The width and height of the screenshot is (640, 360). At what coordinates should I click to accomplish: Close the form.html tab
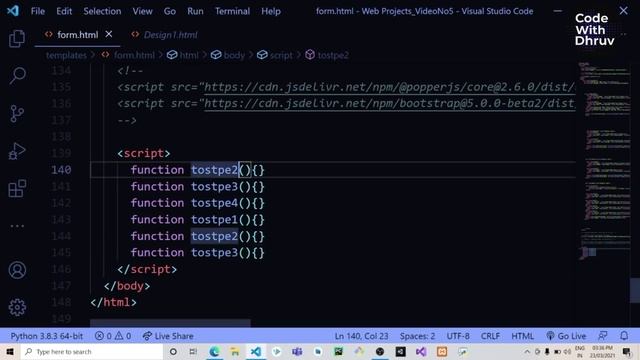click(109, 34)
